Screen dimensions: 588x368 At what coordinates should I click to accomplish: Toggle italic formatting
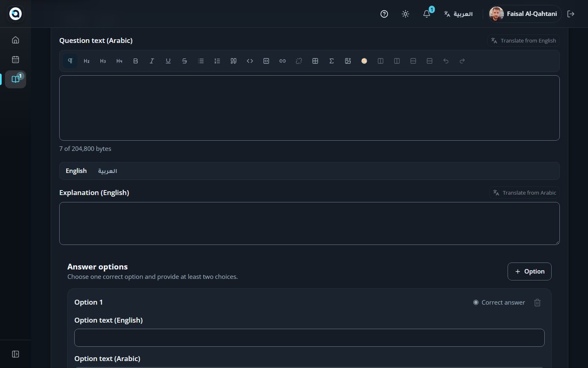152,61
